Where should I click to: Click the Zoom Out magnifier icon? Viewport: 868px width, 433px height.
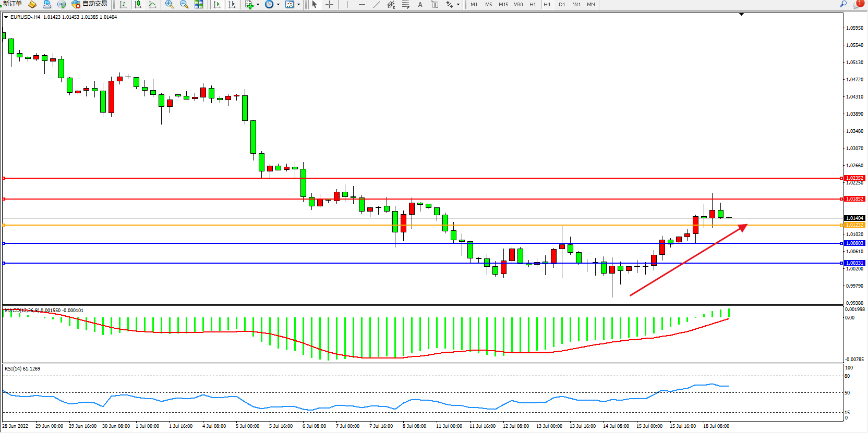coord(184,4)
